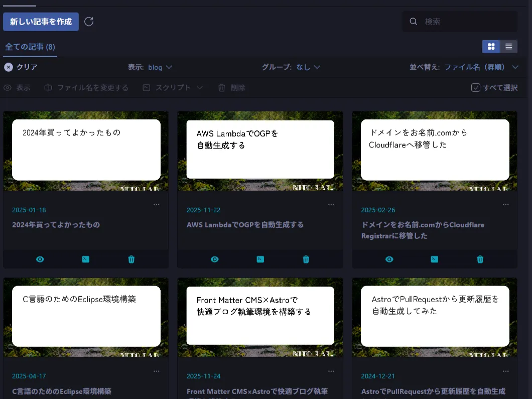Open three-dot menu on Front Matter CMS card
532x399 pixels.
pyautogui.click(x=331, y=371)
